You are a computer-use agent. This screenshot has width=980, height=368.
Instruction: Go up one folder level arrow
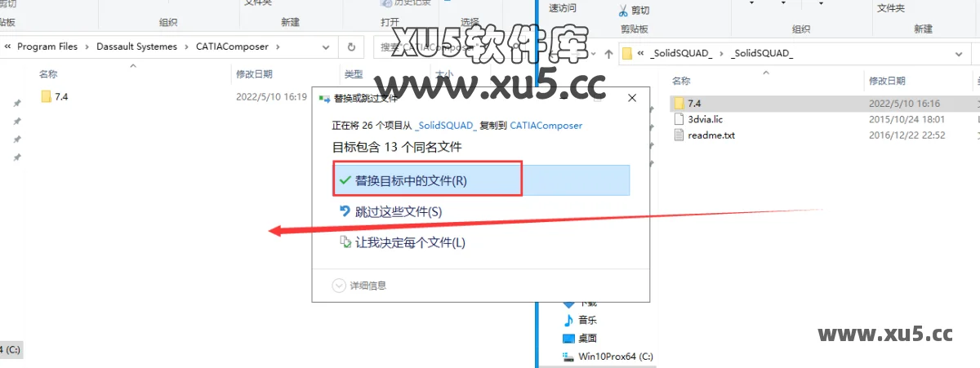(608, 54)
